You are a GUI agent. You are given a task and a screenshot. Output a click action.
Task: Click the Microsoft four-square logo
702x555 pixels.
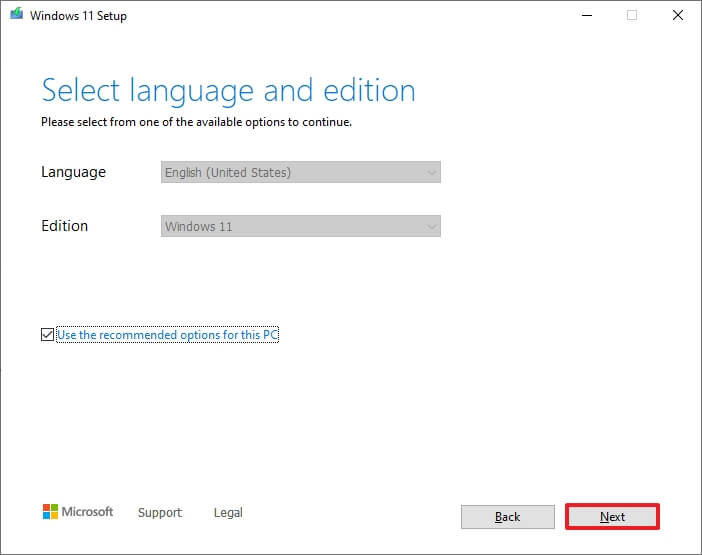[x=50, y=512]
